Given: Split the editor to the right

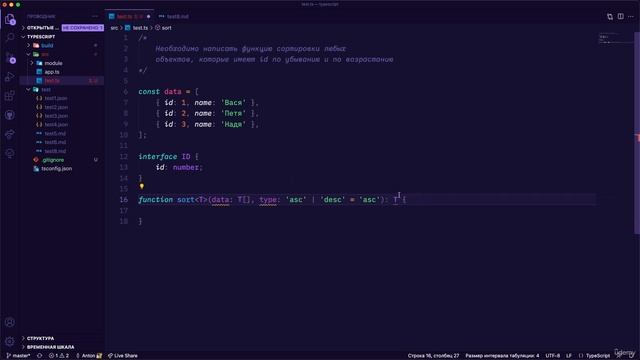Looking at the screenshot, I should [620, 16].
